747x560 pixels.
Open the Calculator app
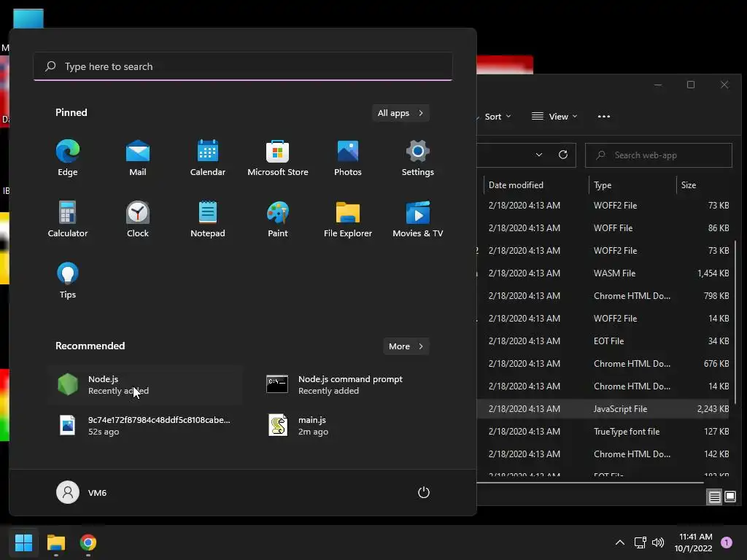point(68,219)
